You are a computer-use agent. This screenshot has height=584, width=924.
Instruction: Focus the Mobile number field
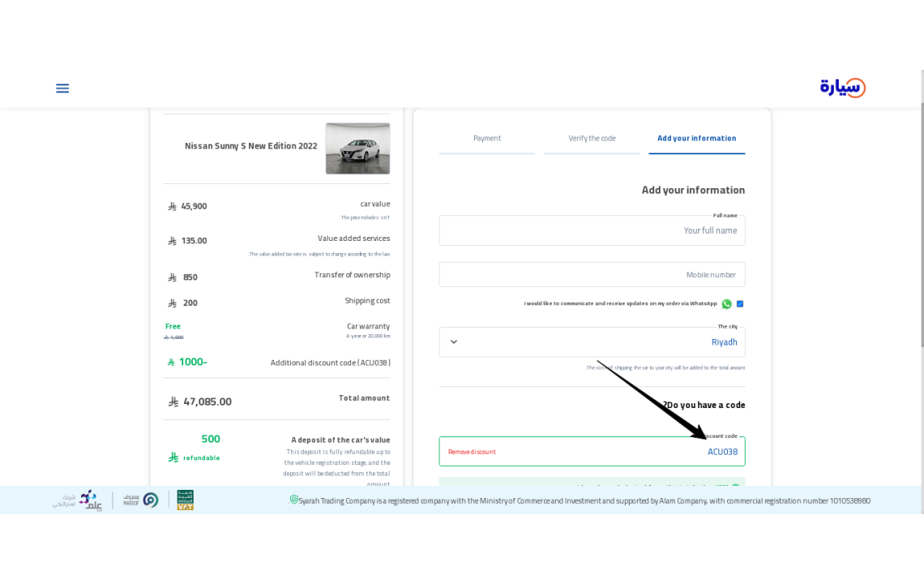[x=592, y=275]
